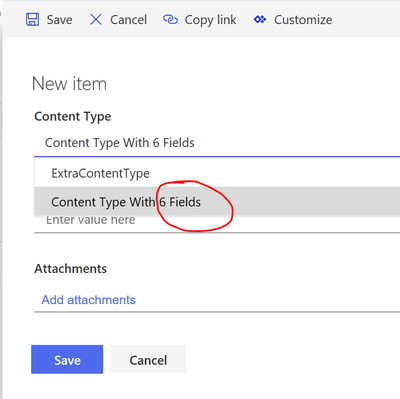Choose Cancel text in the top command bar
This screenshot has width=400, height=399.
pyautogui.click(x=128, y=20)
